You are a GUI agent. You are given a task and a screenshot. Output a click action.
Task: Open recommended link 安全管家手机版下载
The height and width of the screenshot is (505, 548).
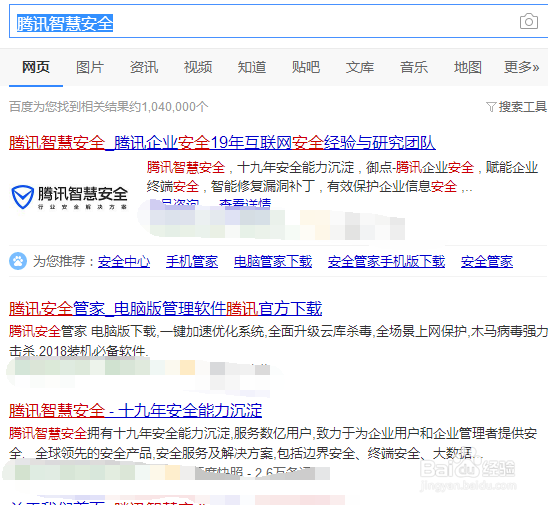click(x=386, y=261)
